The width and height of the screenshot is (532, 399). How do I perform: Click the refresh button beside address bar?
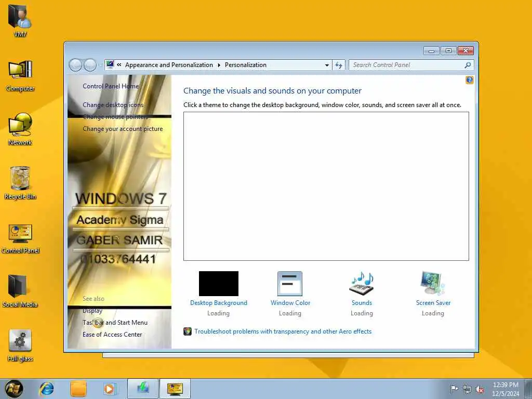[x=339, y=65]
